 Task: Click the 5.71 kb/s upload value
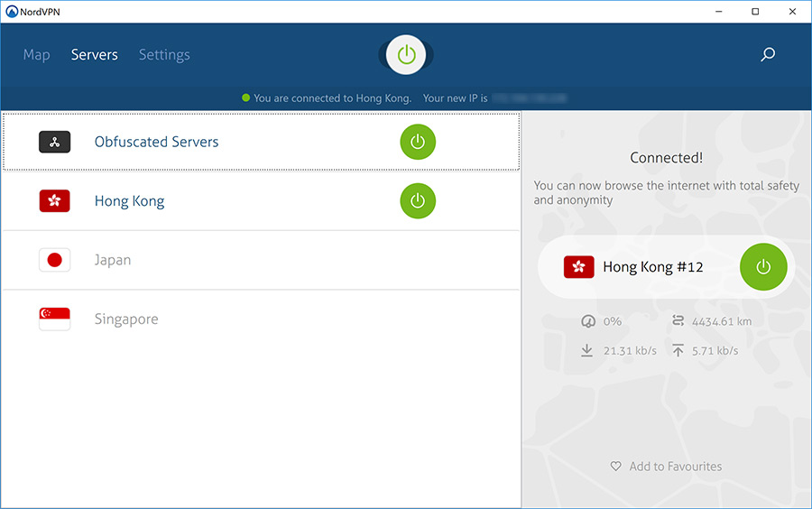click(x=715, y=351)
